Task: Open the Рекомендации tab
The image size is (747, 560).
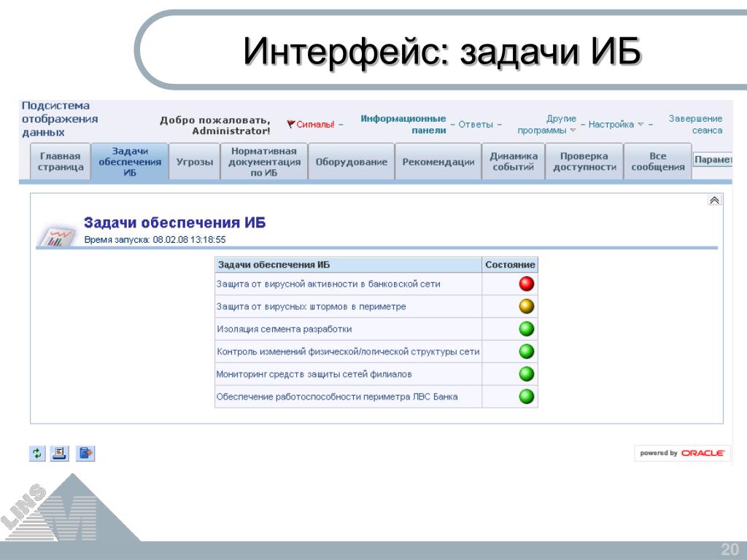Action: (x=438, y=161)
